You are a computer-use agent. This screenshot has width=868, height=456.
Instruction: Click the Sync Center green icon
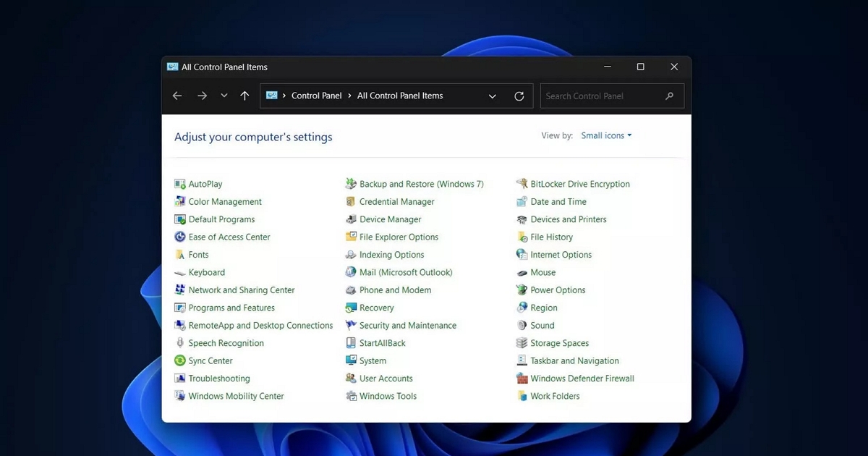[x=180, y=360]
